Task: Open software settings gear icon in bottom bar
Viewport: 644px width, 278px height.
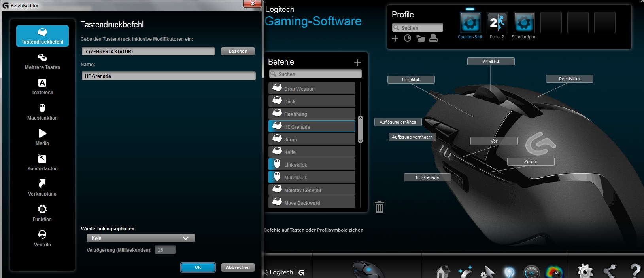Action: point(585,272)
